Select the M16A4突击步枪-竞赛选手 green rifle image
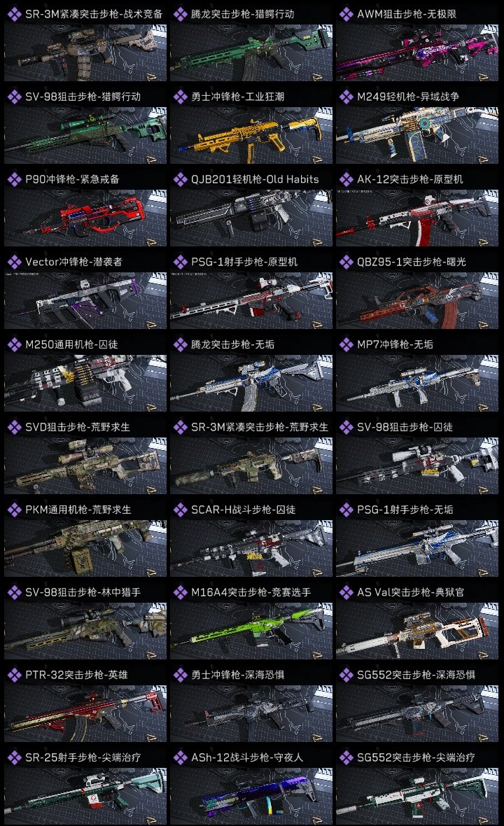 pyautogui.click(x=251, y=631)
